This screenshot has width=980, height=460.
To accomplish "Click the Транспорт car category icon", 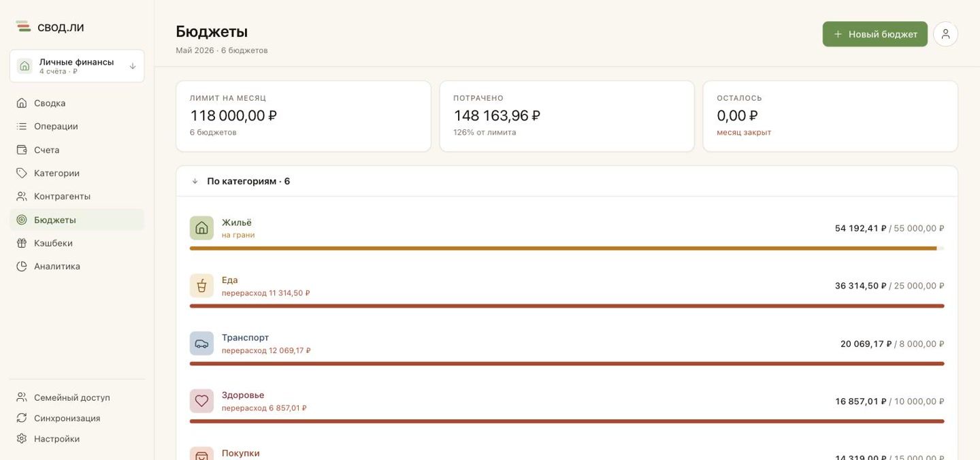I will point(201,344).
